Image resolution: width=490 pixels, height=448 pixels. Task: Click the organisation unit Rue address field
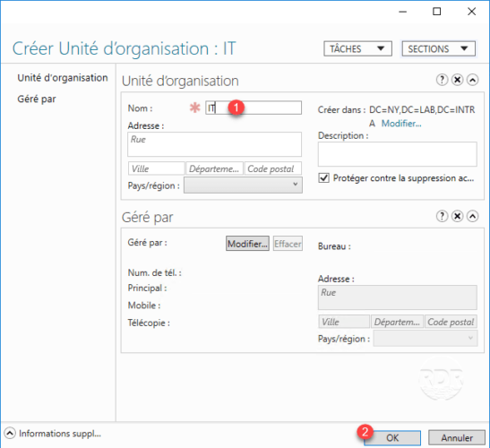214,144
